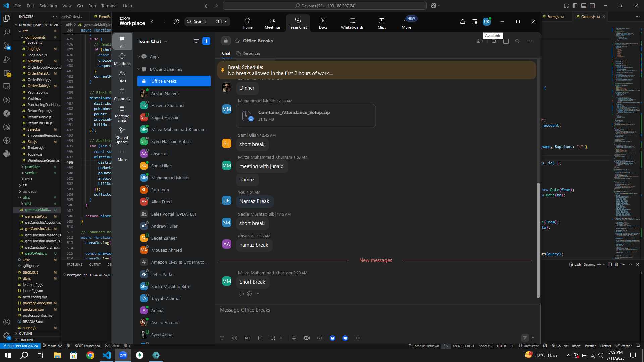644x362 pixels.
Task: Star the Office Breaks channel
Action: click(237, 41)
